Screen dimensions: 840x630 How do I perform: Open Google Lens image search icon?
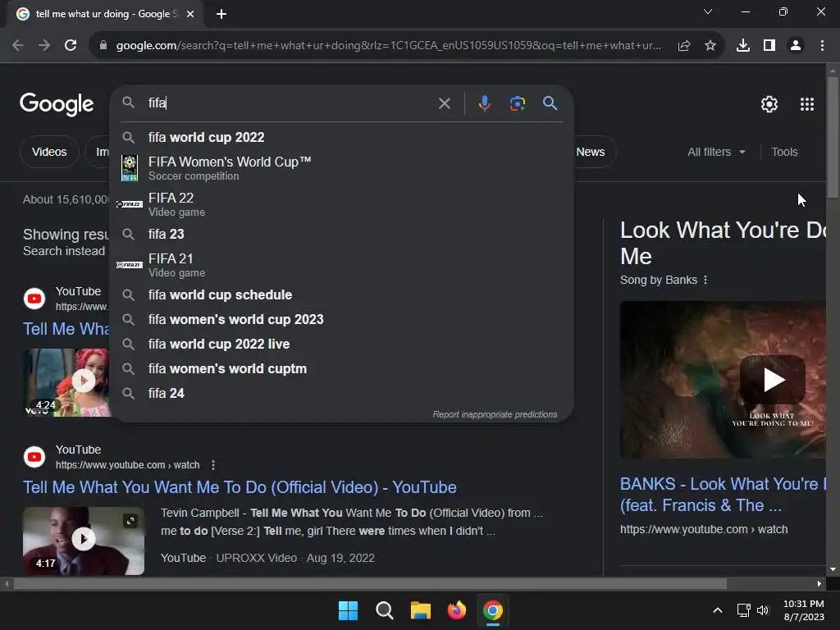point(517,103)
